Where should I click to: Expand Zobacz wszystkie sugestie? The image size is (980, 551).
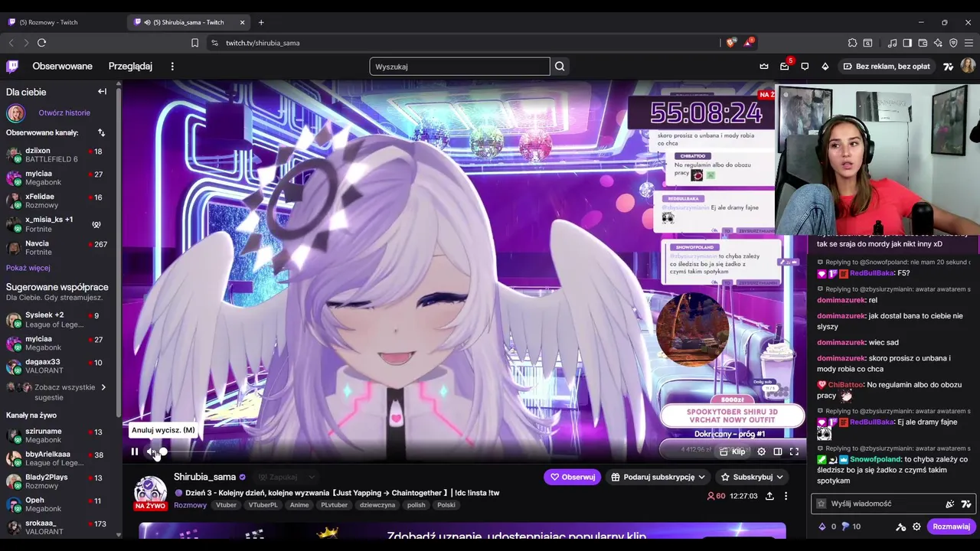[x=58, y=392]
